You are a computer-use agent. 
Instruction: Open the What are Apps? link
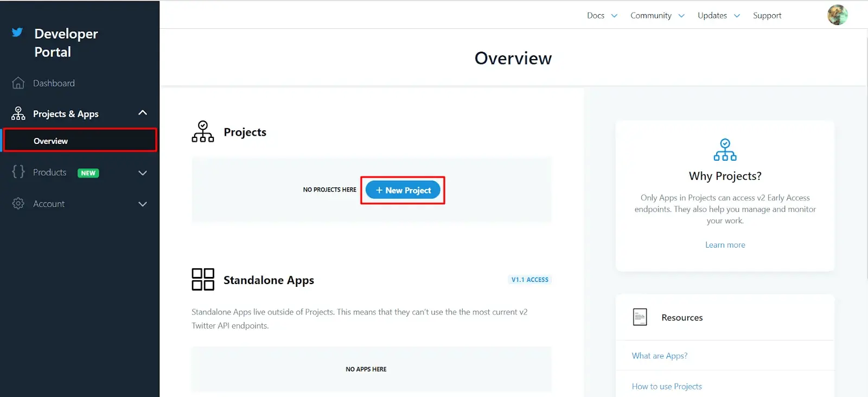click(660, 356)
